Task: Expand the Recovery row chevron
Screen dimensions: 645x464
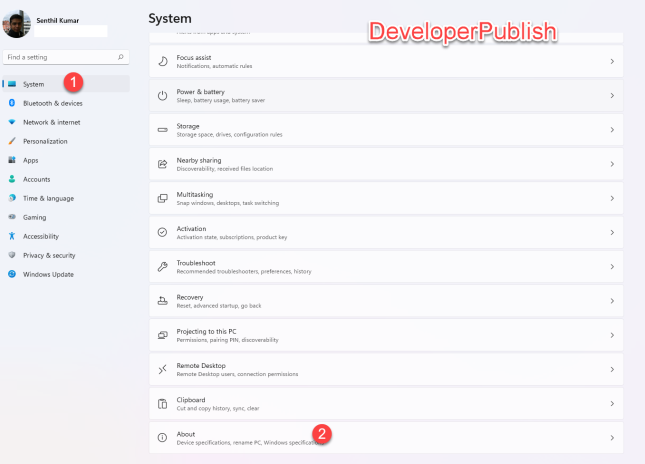Action: pos(611,301)
